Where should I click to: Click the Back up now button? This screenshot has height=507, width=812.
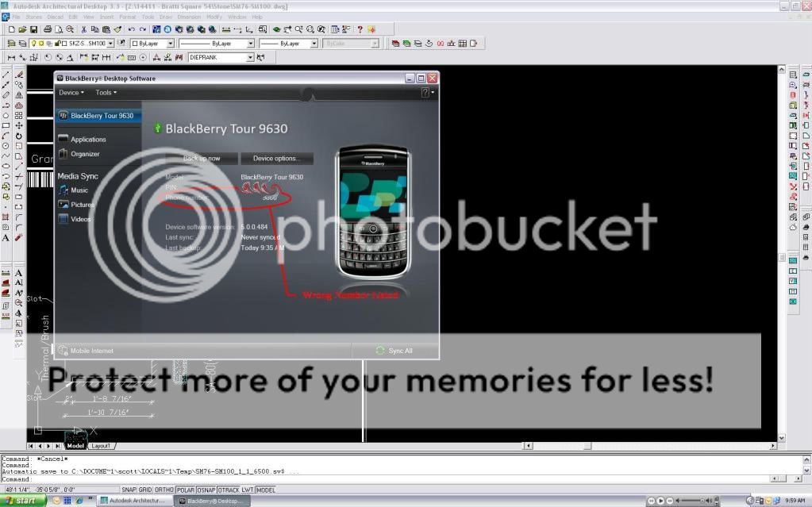point(202,159)
